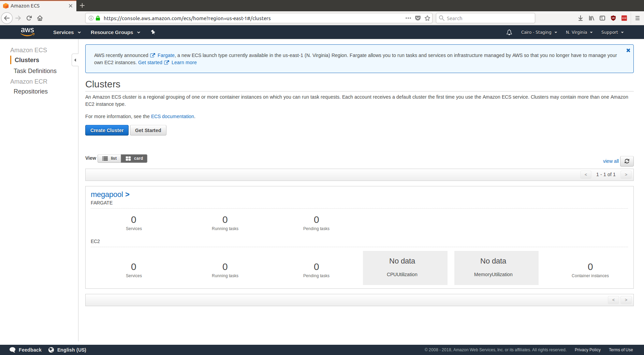Close the Fargate announcement banner

click(628, 51)
